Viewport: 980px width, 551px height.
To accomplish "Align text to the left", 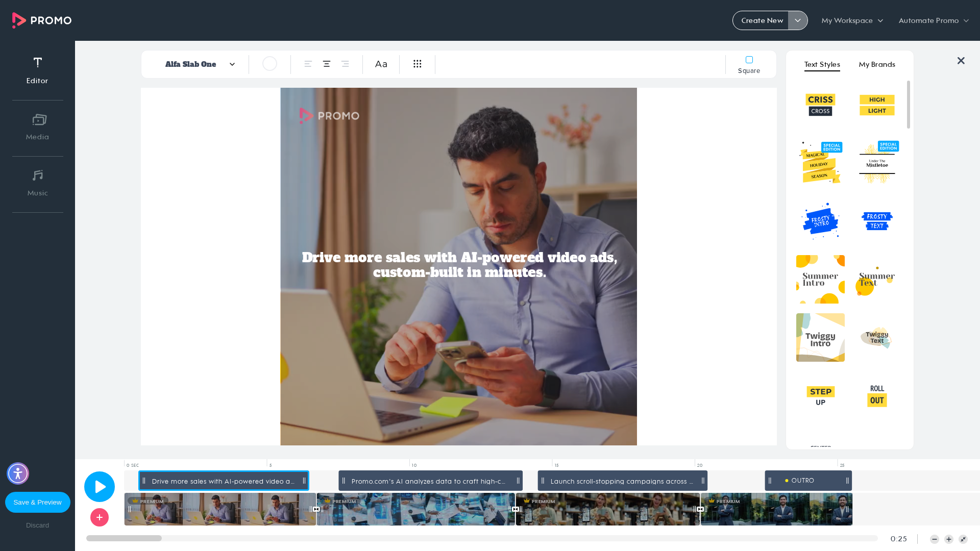I will (x=308, y=64).
